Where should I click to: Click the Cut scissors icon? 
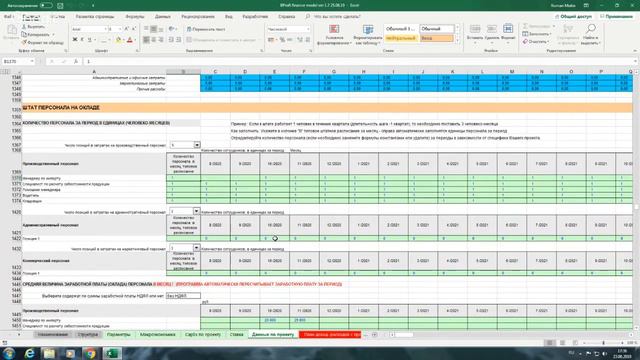click(24, 27)
